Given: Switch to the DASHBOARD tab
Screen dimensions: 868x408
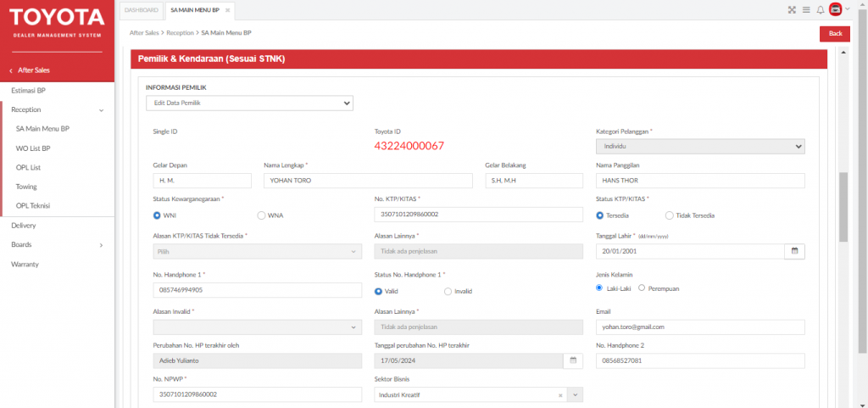Looking at the screenshot, I should point(142,10).
